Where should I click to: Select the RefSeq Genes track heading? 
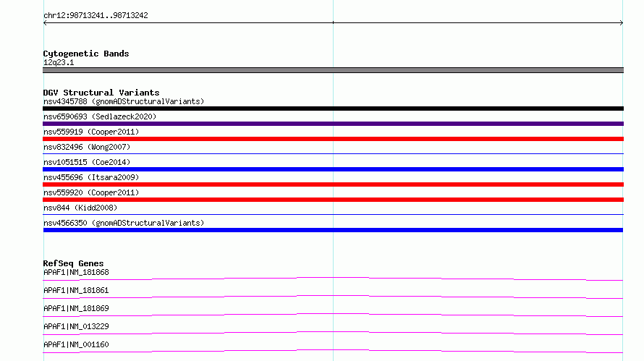click(x=73, y=263)
